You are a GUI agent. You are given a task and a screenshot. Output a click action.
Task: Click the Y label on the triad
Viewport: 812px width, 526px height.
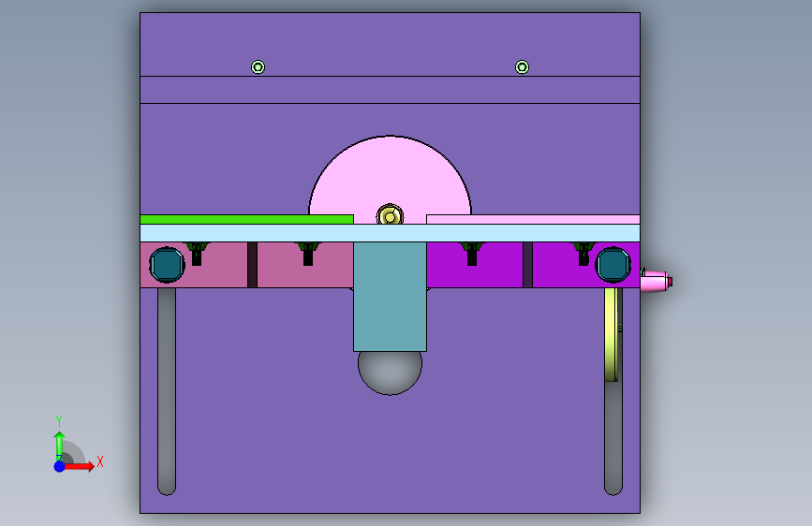(x=59, y=421)
